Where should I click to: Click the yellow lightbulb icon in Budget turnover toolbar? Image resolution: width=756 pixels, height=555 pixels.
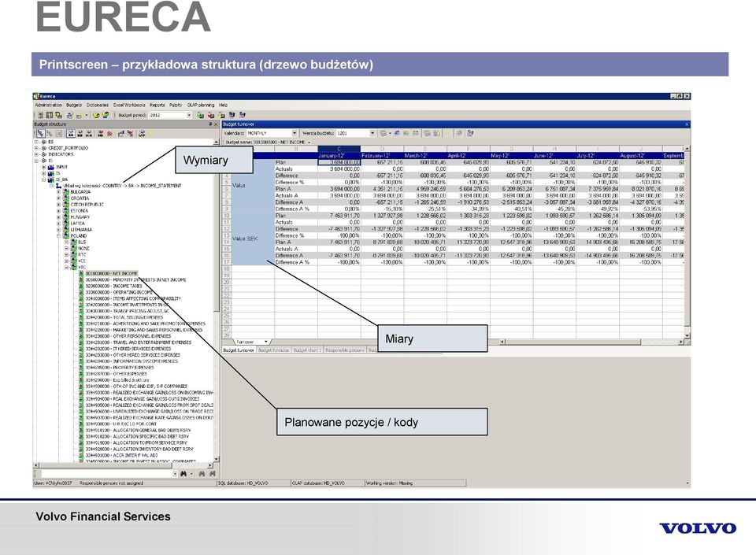[x=447, y=133]
